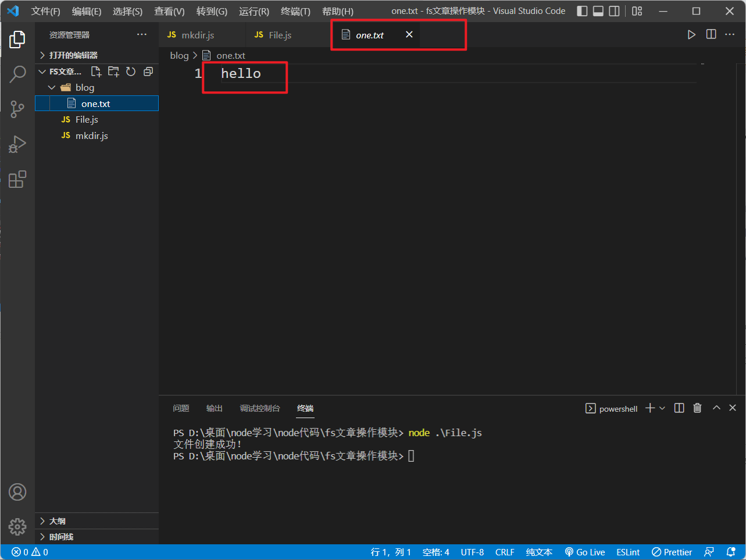Open the Explorer view in activity bar

17,40
